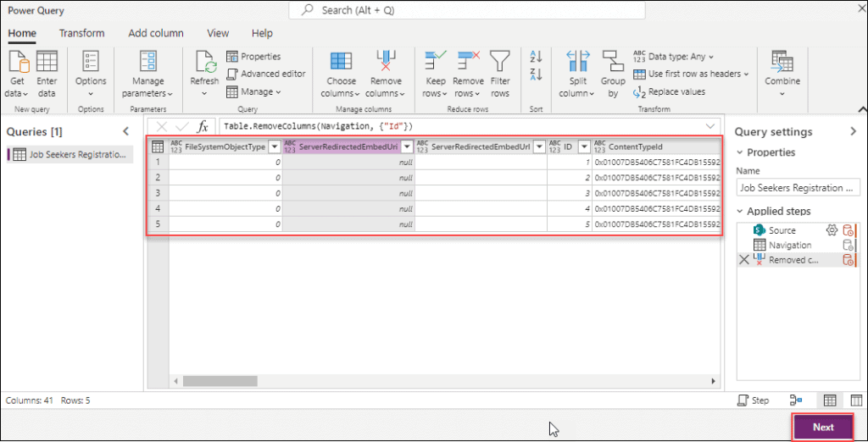Click the Split column icon
The height and width of the screenshot is (442, 868).
[x=578, y=62]
